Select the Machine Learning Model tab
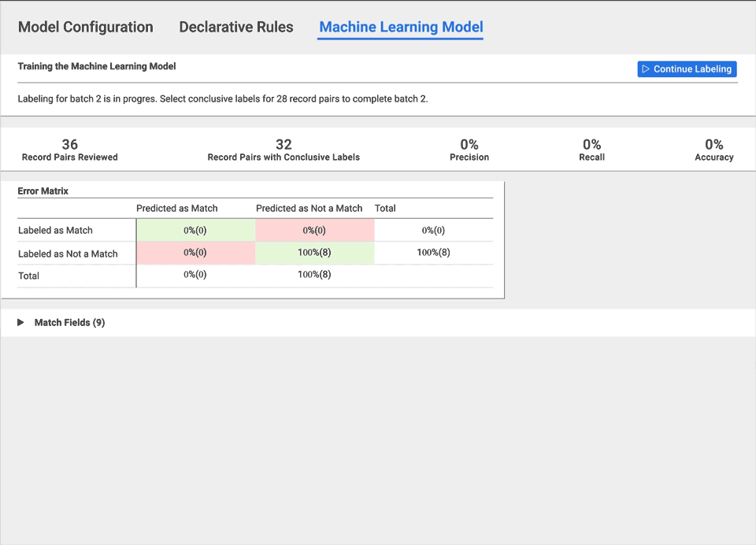Viewport: 756px width, 545px height. tap(401, 27)
